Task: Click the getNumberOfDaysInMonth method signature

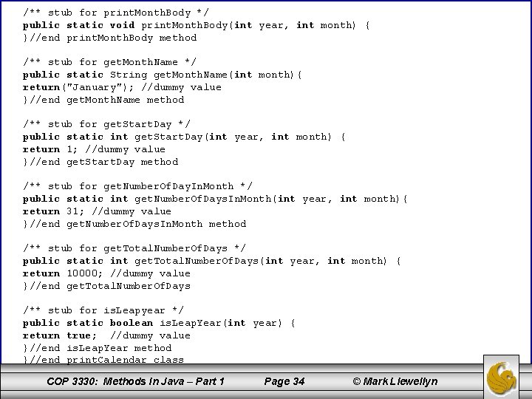Action: (215, 199)
